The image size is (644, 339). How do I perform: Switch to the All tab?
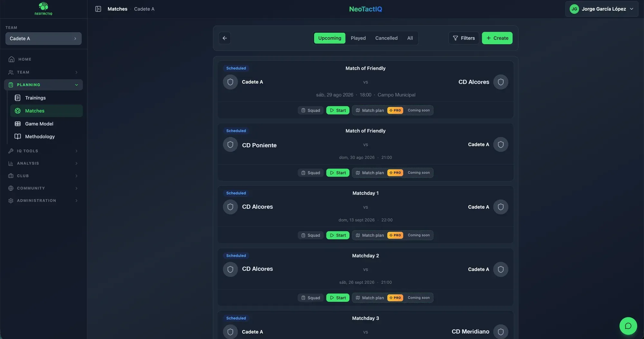click(x=410, y=38)
